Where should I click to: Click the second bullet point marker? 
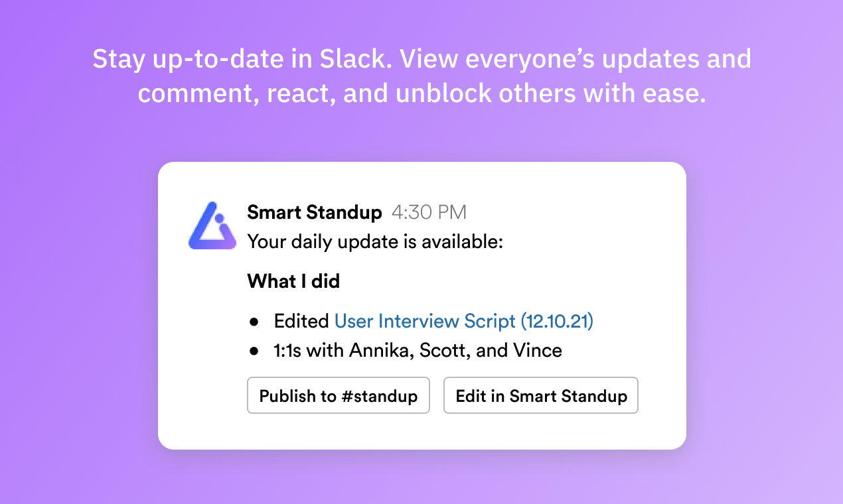pos(256,350)
